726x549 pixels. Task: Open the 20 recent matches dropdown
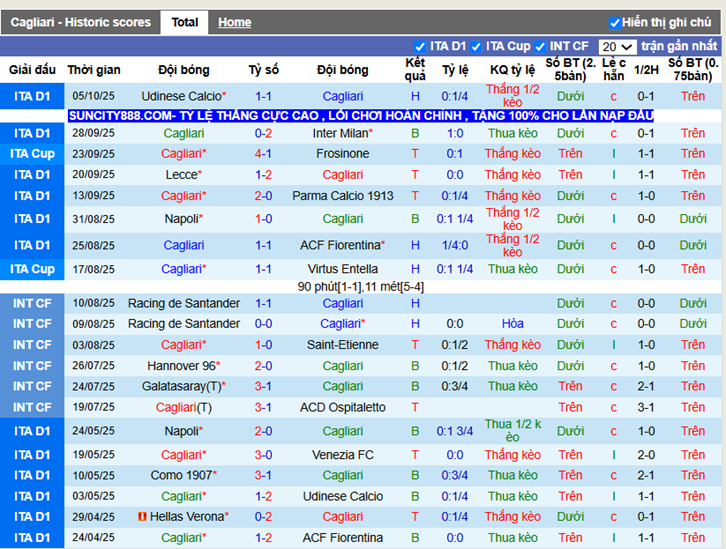pyautogui.click(x=617, y=47)
